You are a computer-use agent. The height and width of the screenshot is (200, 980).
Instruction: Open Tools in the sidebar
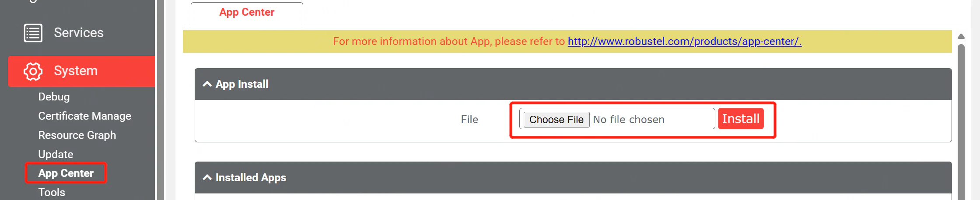[x=52, y=193]
